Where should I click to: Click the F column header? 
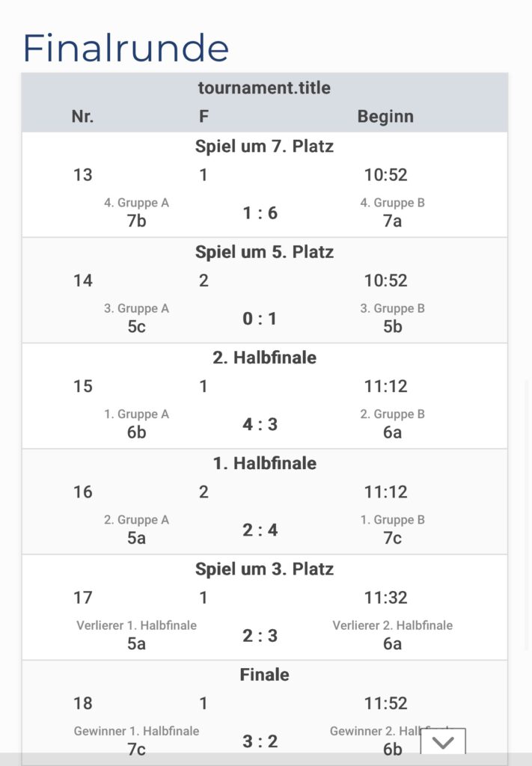(204, 116)
